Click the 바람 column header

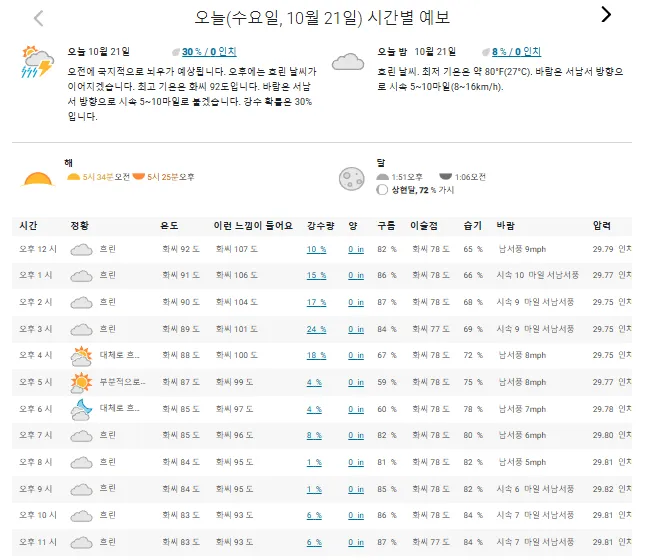(x=505, y=226)
